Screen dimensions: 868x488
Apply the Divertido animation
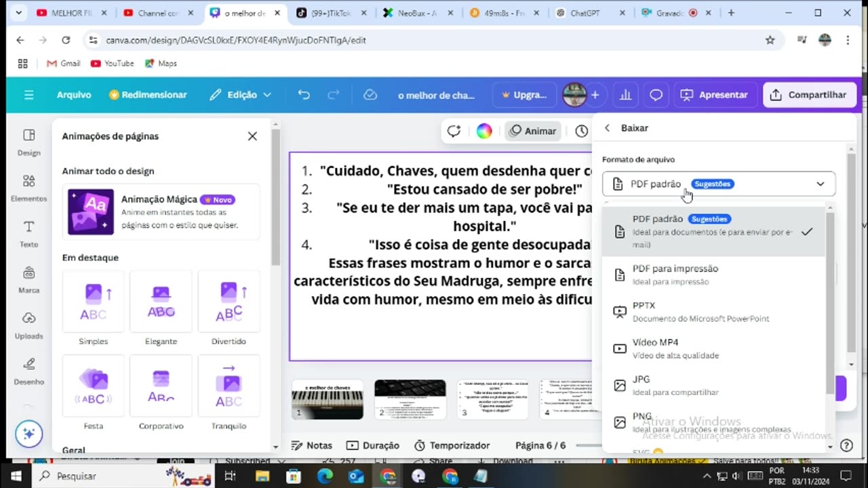(x=229, y=308)
